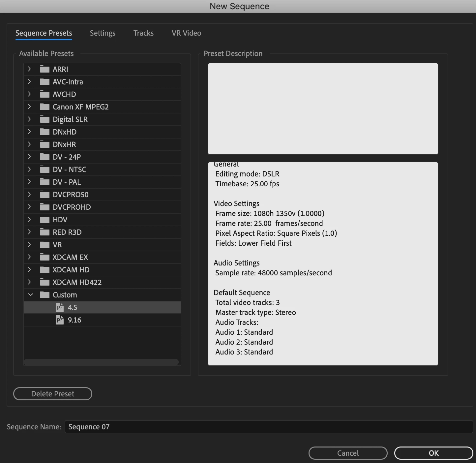
Task: Click the DVCPRO50 folder icon
Action: [x=45, y=195]
